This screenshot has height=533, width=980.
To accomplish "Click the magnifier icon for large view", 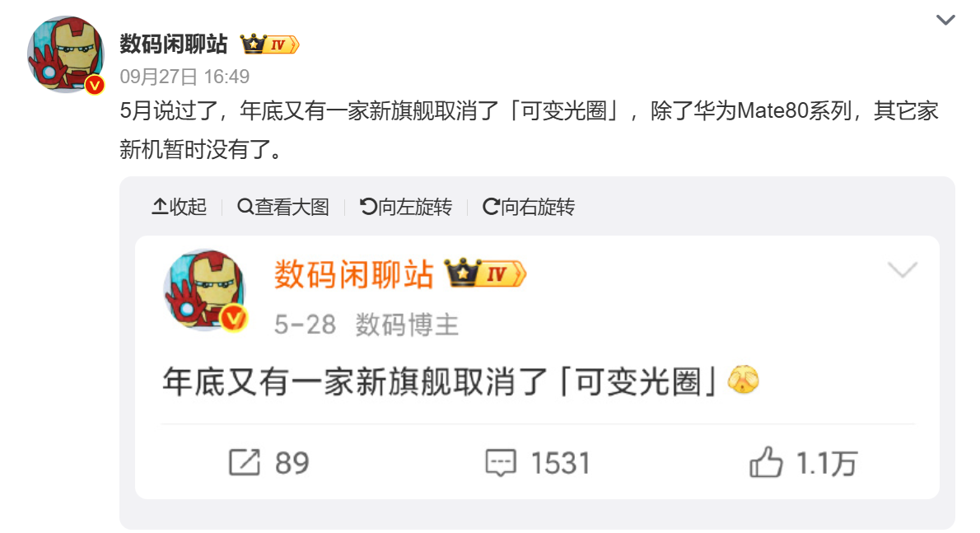I will coord(245,207).
